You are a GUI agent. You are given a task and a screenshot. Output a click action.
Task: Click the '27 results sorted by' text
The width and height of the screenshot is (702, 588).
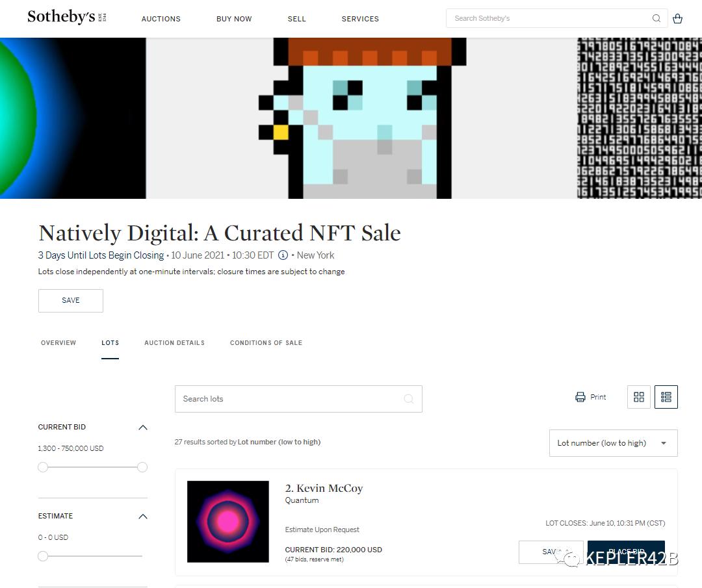[x=205, y=442]
